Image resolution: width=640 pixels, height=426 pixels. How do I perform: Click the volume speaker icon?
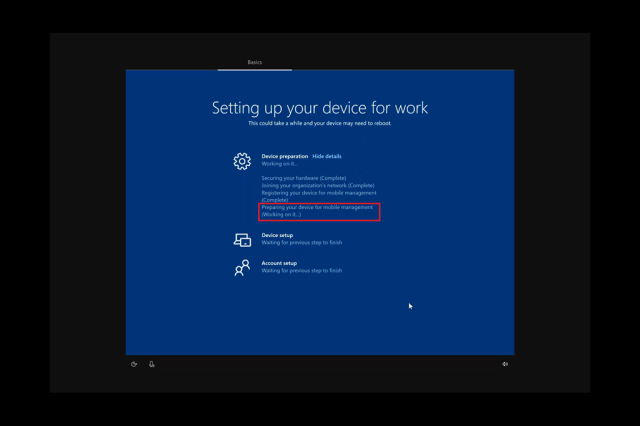[x=505, y=364]
